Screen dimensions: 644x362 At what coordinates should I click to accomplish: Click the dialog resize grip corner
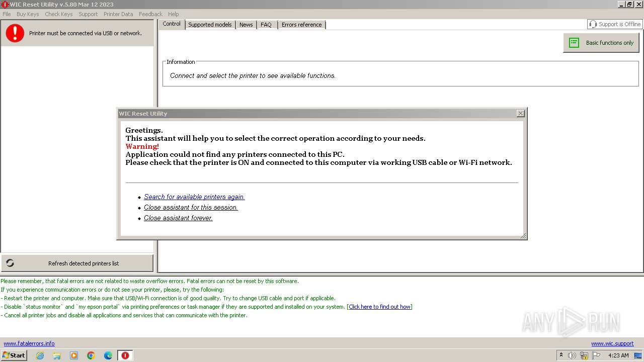[x=523, y=236]
